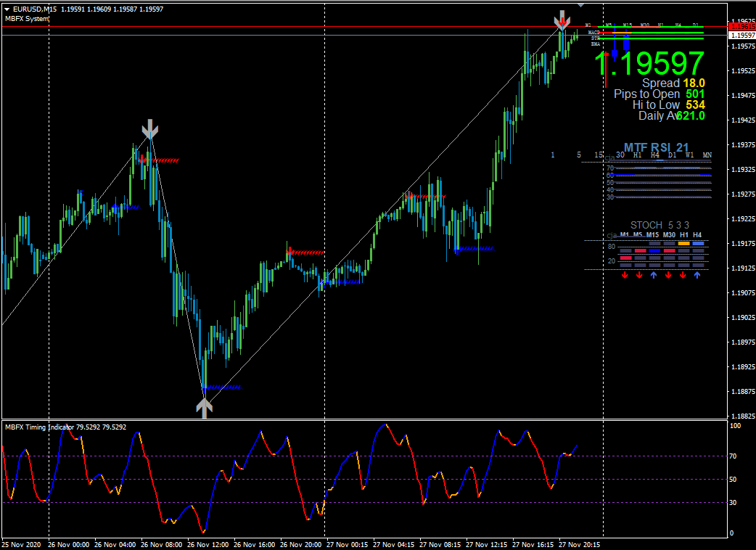Image resolution: width=756 pixels, height=550 pixels.
Task: Click the small red sell arrow near 26 Nov 20:00
Action: pos(289,250)
